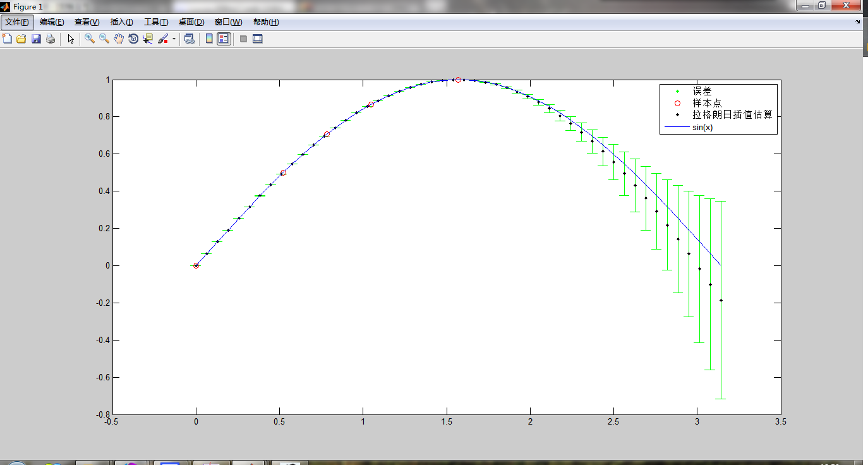Open the 桌面(D) menu
The image size is (868, 465).
[x=191, y=22]
